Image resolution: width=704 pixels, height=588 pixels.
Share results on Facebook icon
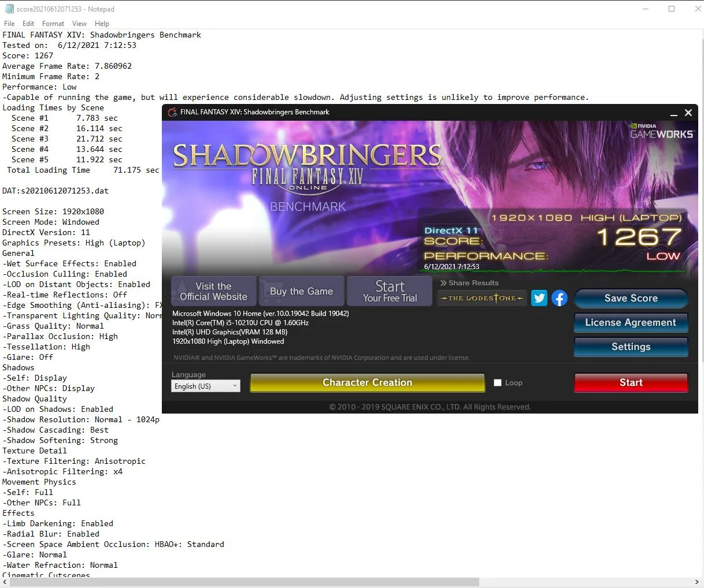pos(560,298)
